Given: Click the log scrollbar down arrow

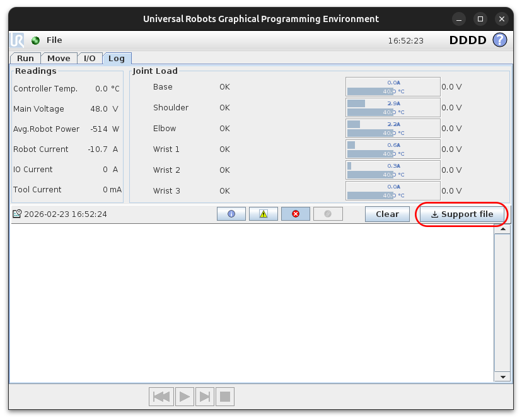Looking at the screenshot, I should tap(502, 376).
